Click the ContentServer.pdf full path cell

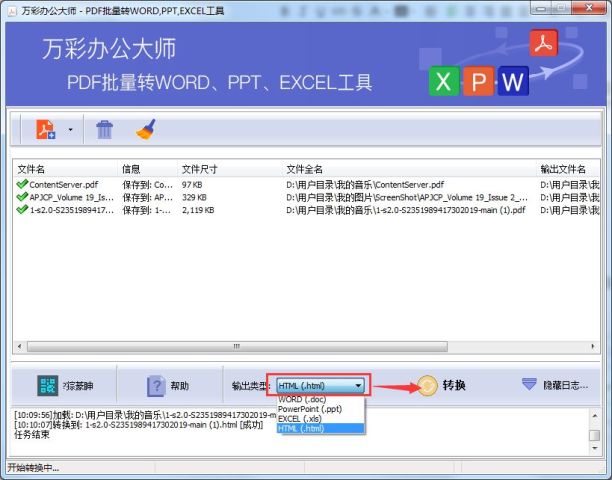tap(365, 185)
